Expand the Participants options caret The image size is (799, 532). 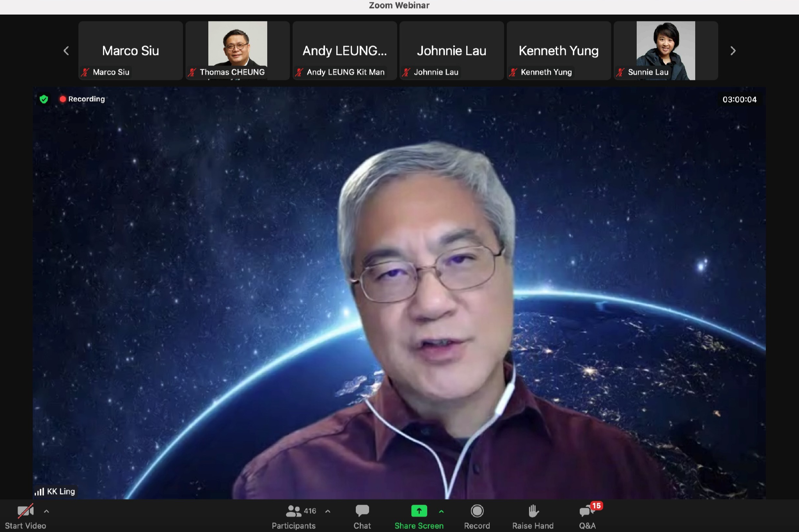pos(328,511)
